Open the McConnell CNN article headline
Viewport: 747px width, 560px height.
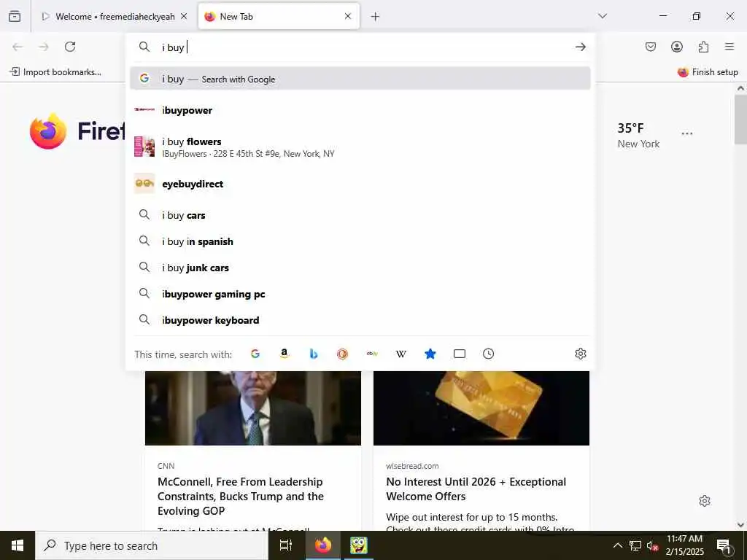(x=241, y=496)
